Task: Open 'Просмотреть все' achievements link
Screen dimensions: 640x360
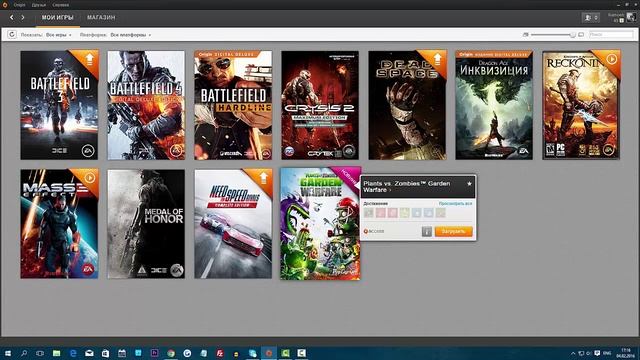Action: 456,203
